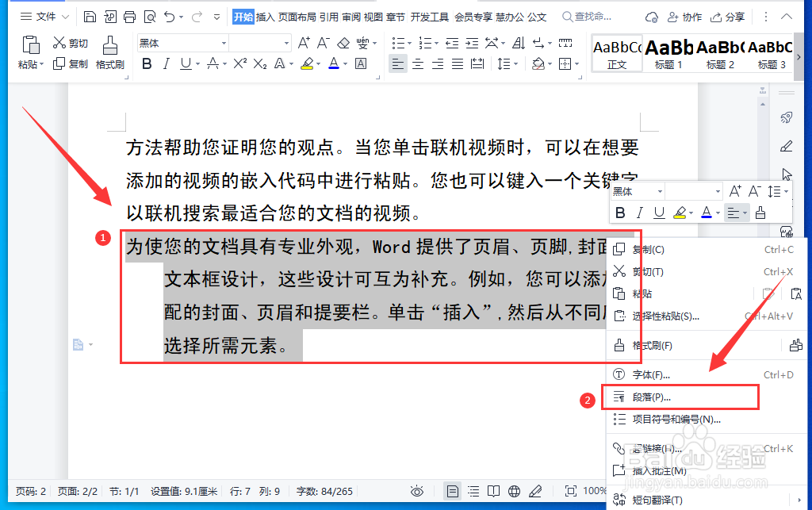This screenshot has width=812, height=510.
Task: Click the pen icon in right sidebar
Action: click(786, 147)
